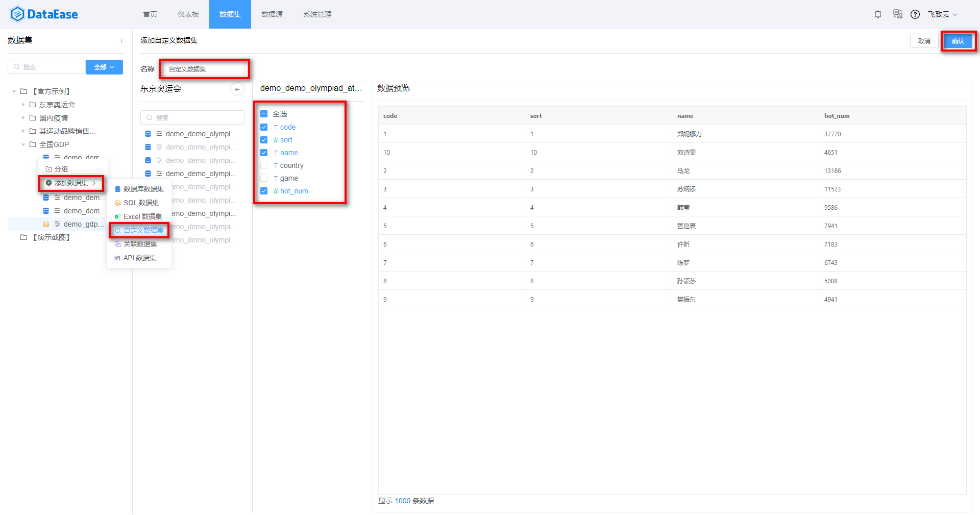Select SQL 数据集 menu entry

pos(139,203)
